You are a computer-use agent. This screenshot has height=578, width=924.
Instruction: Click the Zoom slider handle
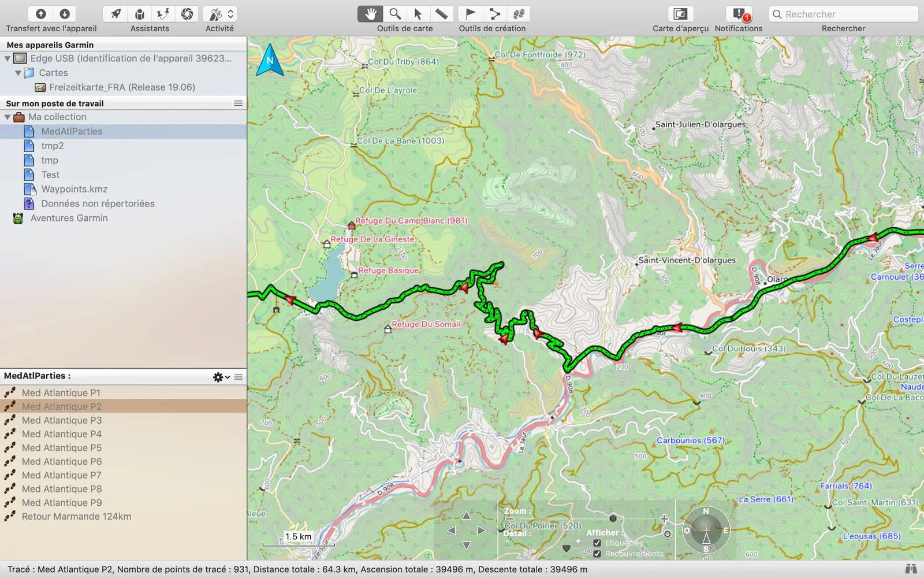613,518
